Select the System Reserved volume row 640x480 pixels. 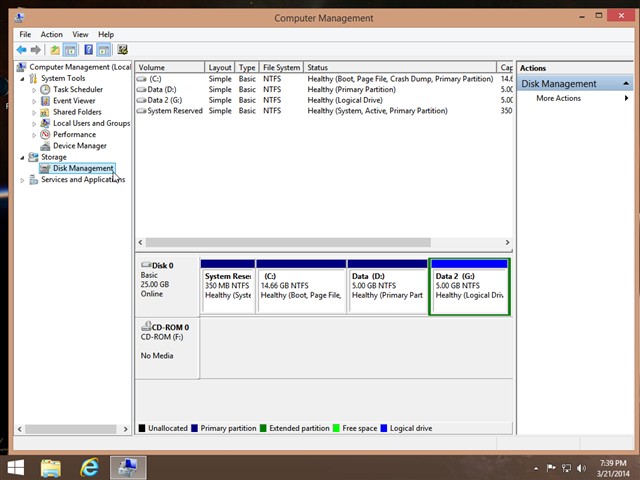(x=324, y=111)
